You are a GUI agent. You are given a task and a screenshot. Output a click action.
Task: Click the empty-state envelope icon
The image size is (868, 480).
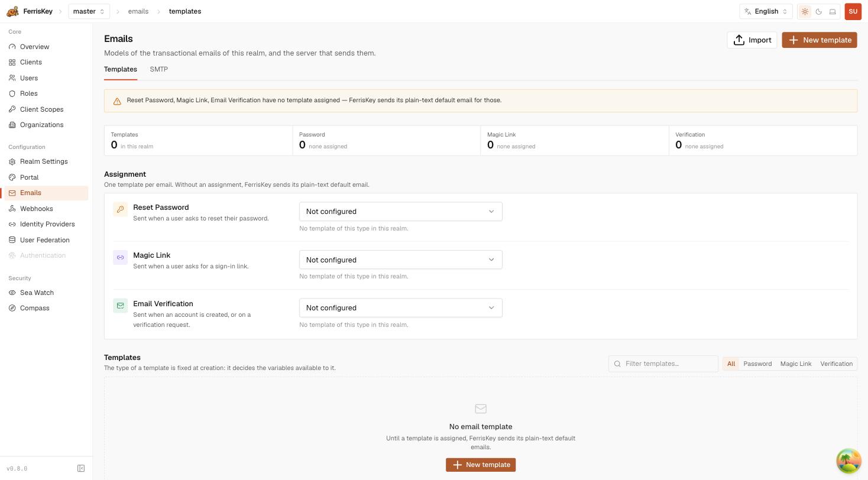click(481, 408)
